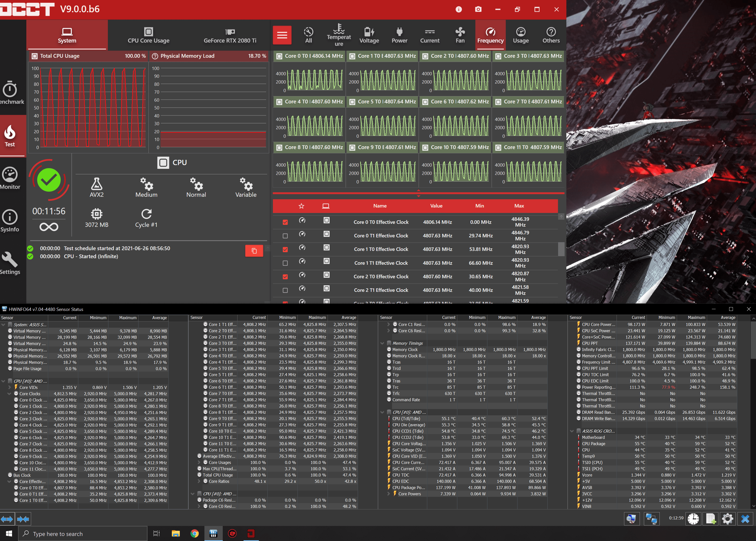Open the OCCT screenshot camera icon
Viewport: 756px width, 541px height.
point(478,9)
